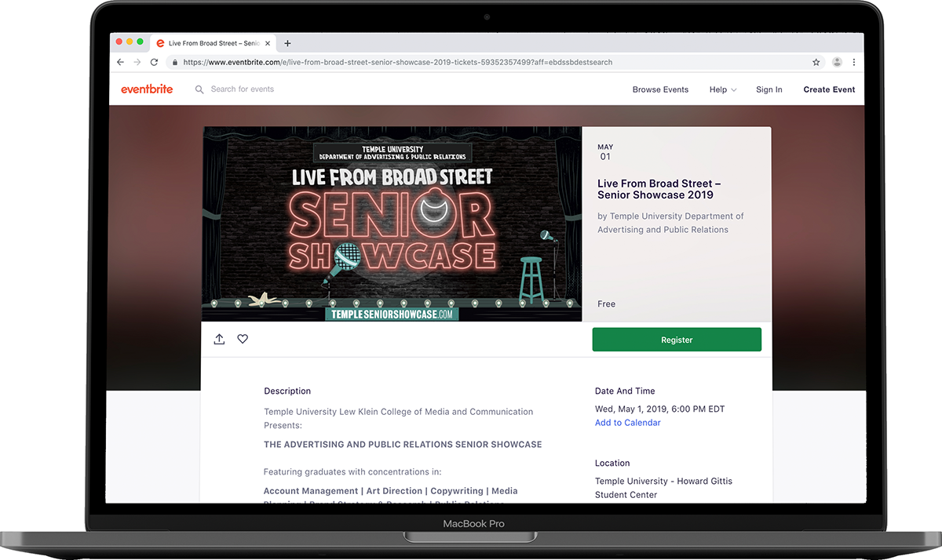Like the event with heart icon
Screen dimensions: 942x560
point(243,339)
